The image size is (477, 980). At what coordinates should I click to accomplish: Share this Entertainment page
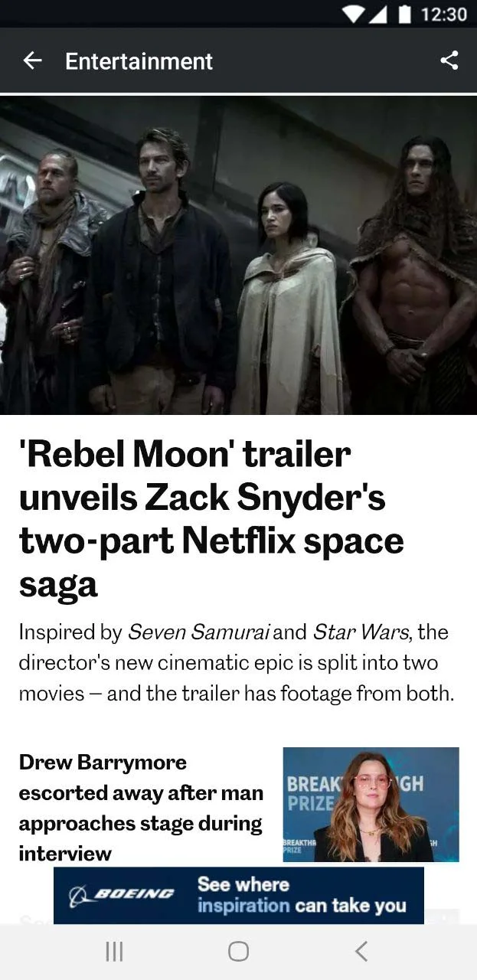(x=449, y=60)
